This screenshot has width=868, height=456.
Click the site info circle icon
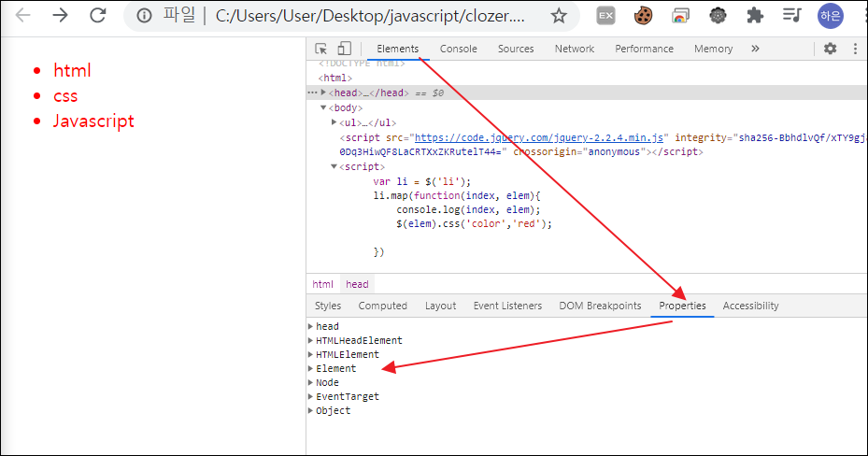pyautogui.click(x=144, y=16)
